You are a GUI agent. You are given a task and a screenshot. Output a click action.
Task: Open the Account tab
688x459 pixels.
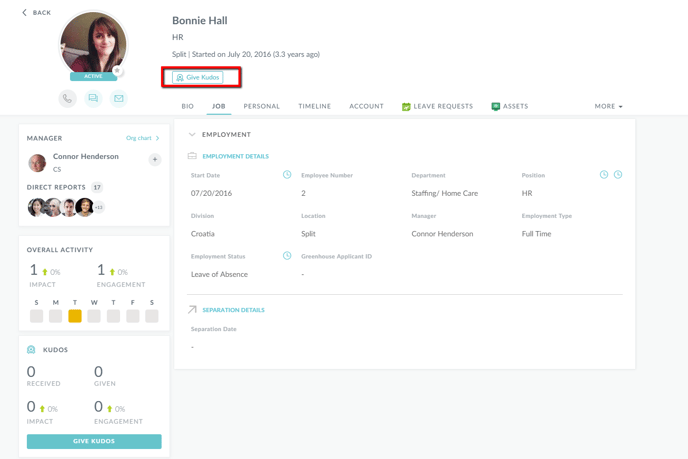(366, 106)
